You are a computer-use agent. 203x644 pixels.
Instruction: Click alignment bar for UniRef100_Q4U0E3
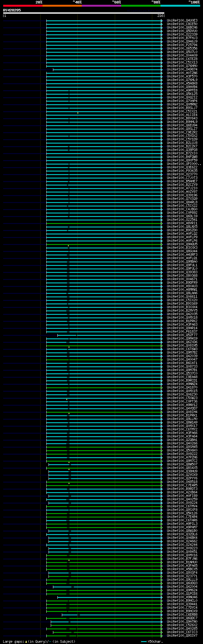pyautogui.click(x=104, y=20)
